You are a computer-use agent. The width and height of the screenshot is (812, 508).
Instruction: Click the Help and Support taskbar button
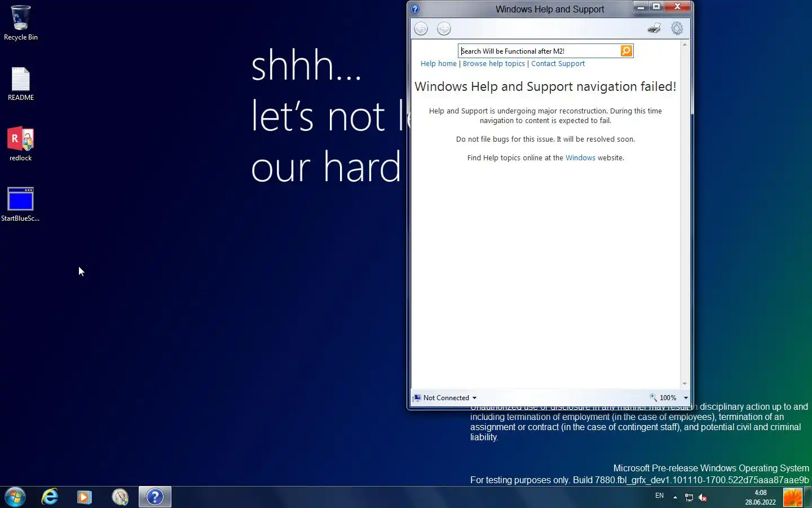(x=155, y=497)
